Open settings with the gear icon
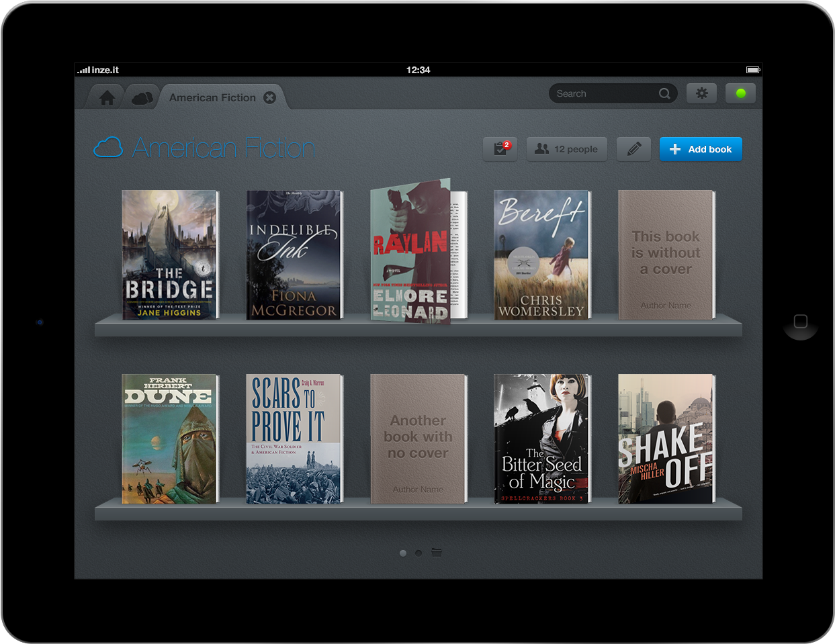Screen dimensions: 835x644 coord(701,93)
